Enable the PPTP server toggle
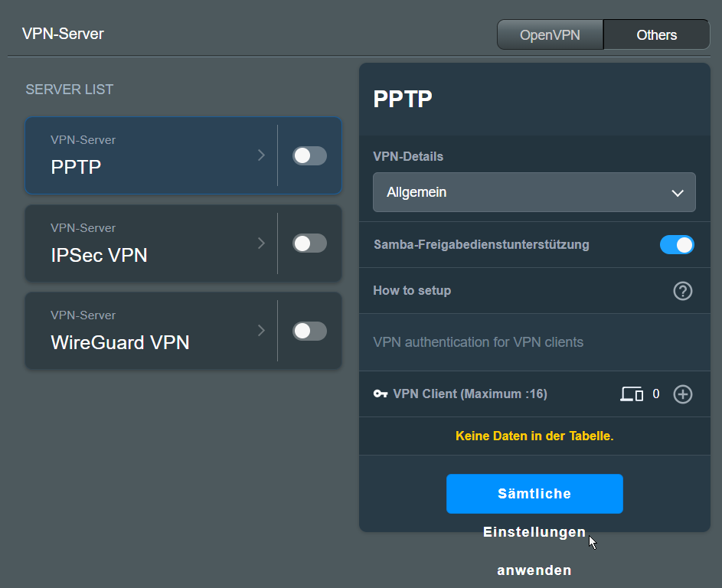This screenshot has height=588, width=722. point(309,155)
